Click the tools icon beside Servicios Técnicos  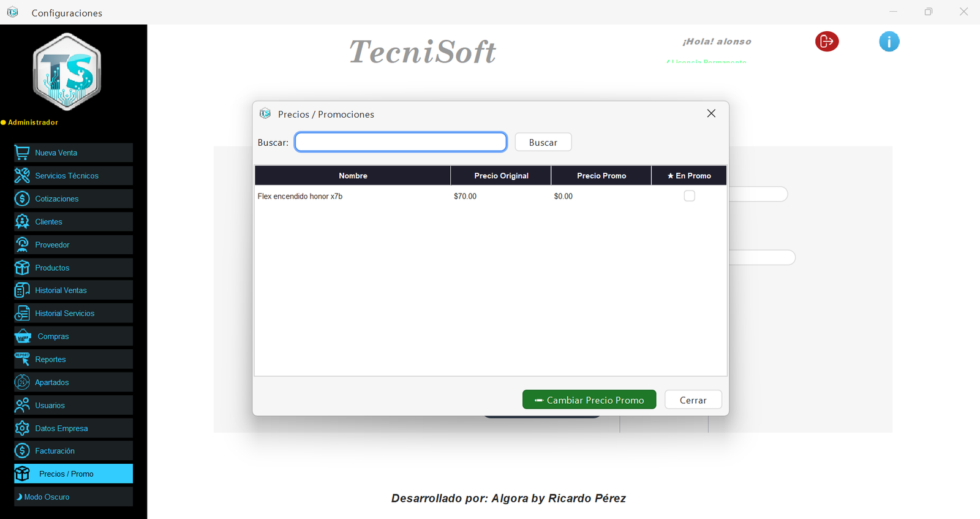tap(22, 176)
